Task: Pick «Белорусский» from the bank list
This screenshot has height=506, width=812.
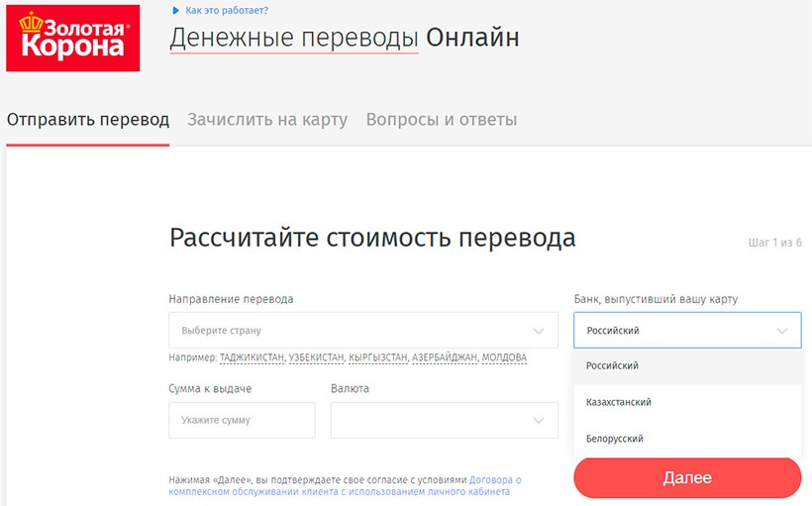Action: pyautogui.click(x=615, y=439)
